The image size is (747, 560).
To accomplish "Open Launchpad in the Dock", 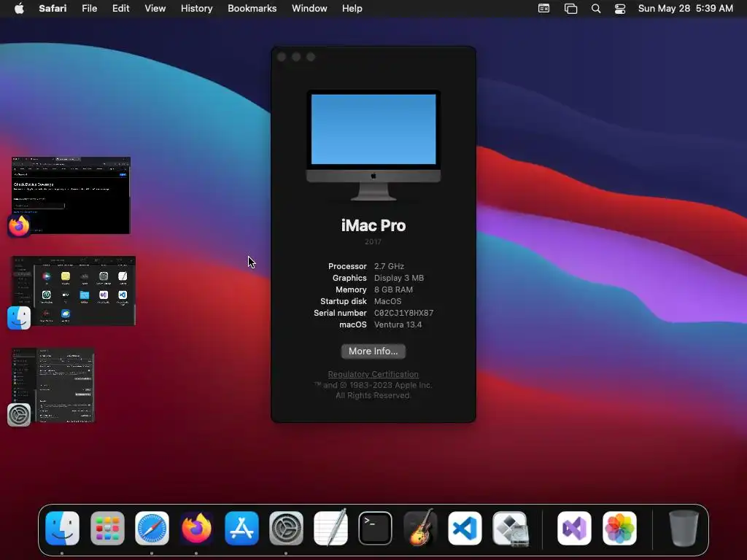I will [107, 528].
